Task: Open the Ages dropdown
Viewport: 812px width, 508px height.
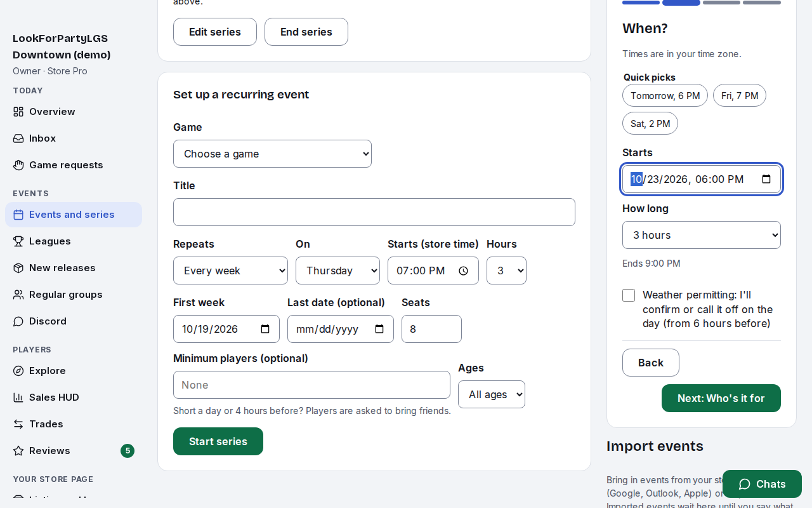Action: pos(492,394)
